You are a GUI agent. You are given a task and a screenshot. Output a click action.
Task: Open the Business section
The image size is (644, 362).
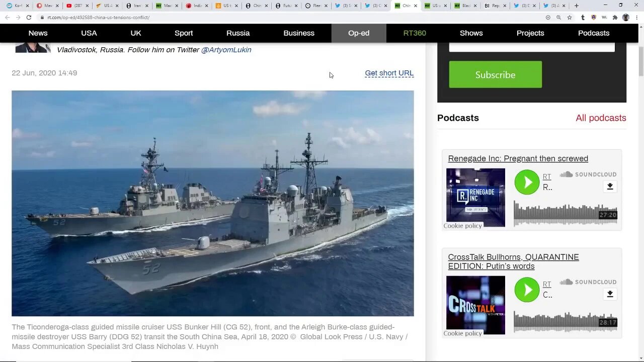pyautogui.click(x=299, y=33)
